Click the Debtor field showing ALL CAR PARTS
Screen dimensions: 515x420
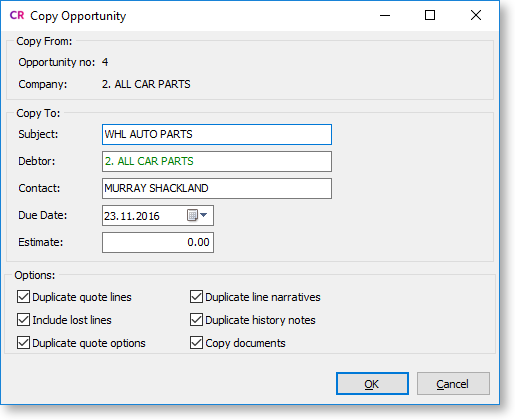217,162
